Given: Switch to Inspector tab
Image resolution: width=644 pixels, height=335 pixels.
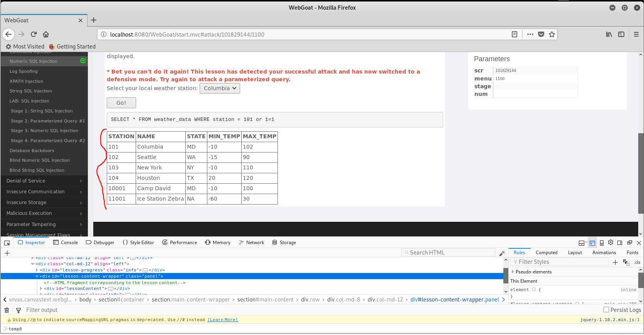Looking at the screenshot, I should (32, 243).
